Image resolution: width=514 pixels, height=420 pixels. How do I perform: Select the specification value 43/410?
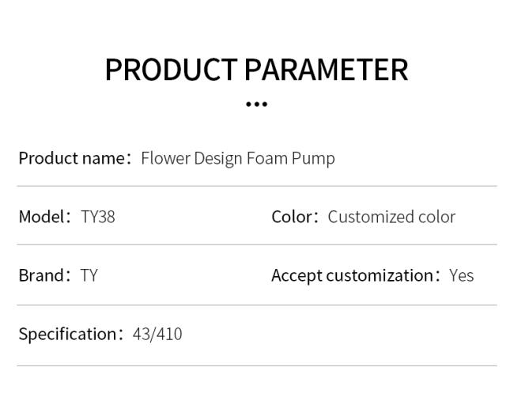click(157, 334)
